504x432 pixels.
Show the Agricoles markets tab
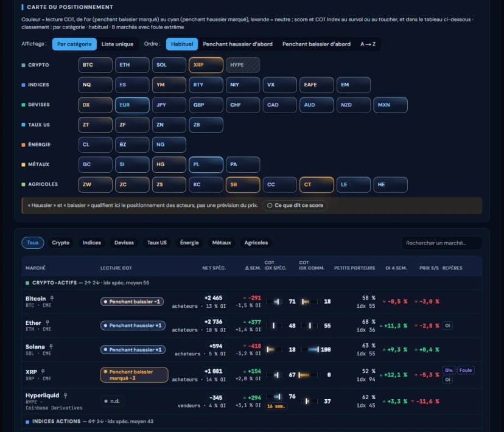point(256,243)
